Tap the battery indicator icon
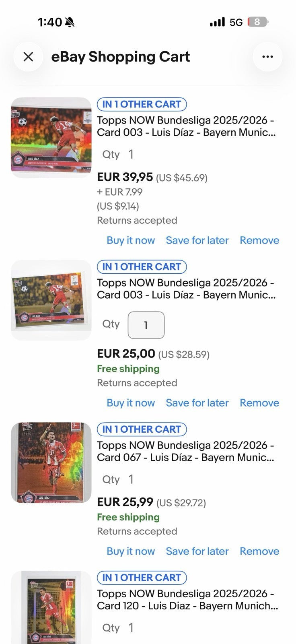The width and height of the screenshot is (296, 644). [258, 22]
